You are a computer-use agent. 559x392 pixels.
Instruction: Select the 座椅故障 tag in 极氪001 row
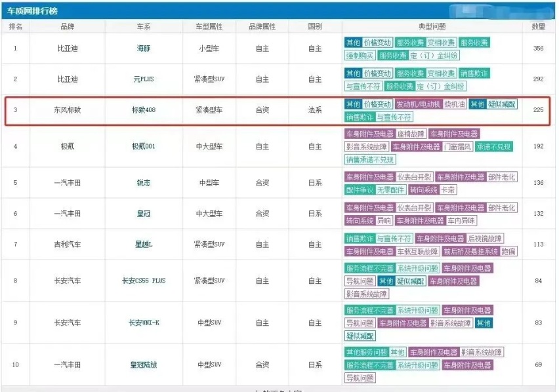[411, 134]
